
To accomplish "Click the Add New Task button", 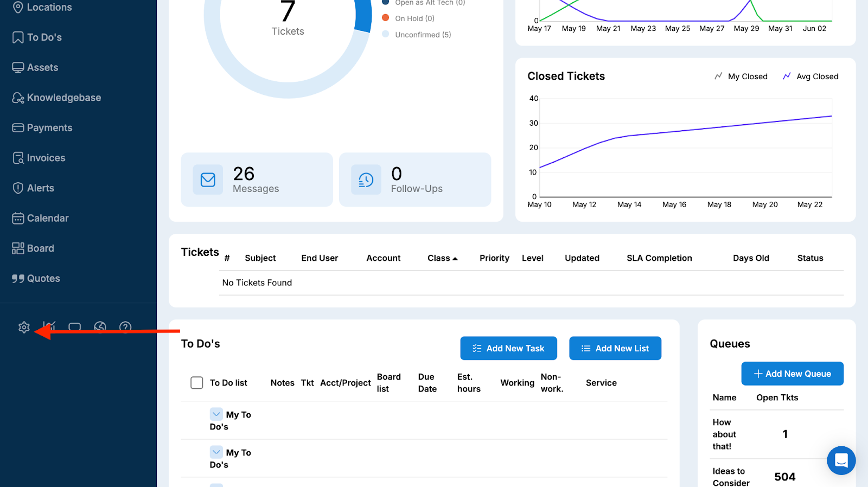I will click(508, 348).
